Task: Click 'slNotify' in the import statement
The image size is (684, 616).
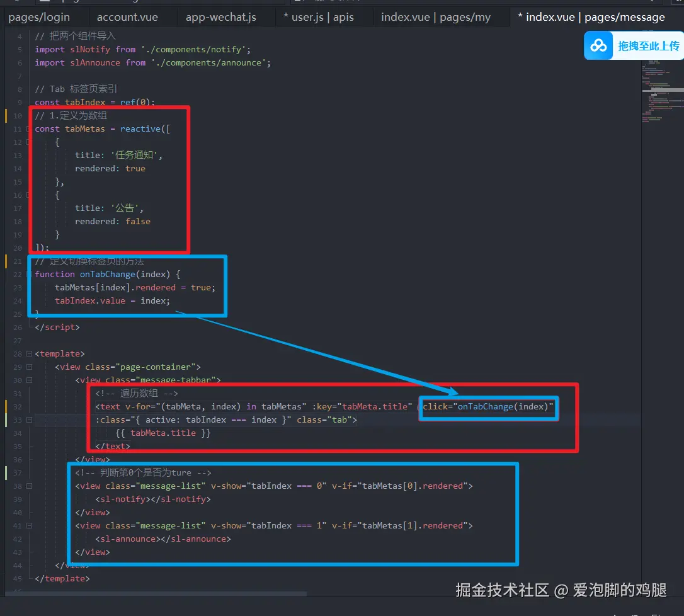Action: point(90,49)
